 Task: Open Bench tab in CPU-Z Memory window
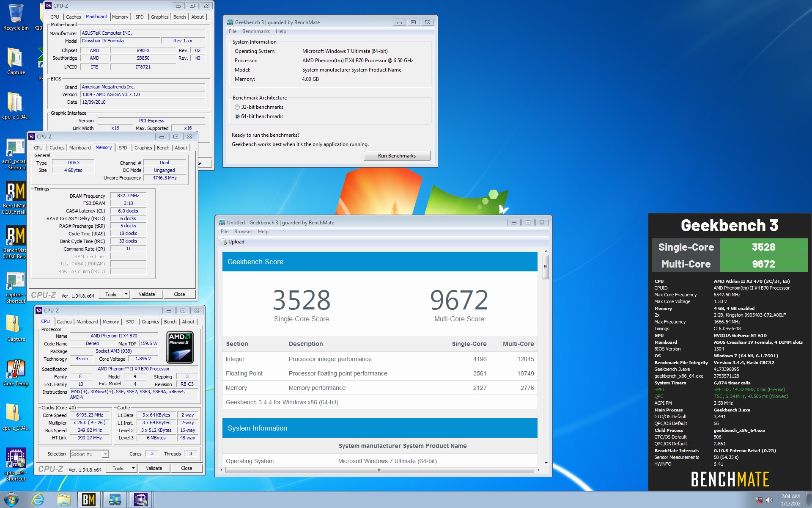[163, 148]
